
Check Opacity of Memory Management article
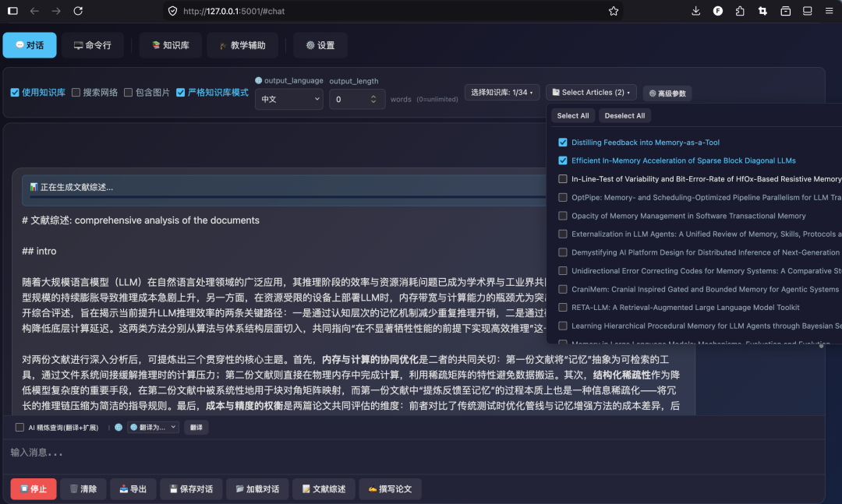(563, 216)
